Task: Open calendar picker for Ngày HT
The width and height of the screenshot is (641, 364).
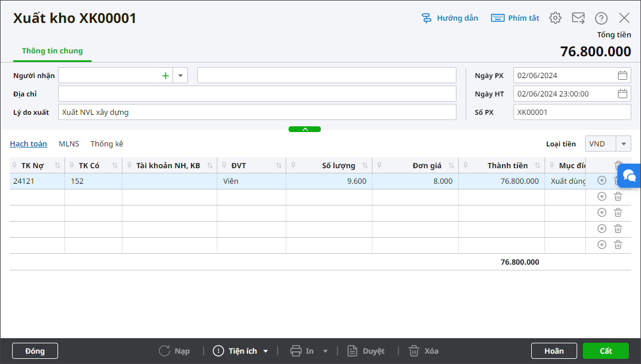Action: coord(622,94)
